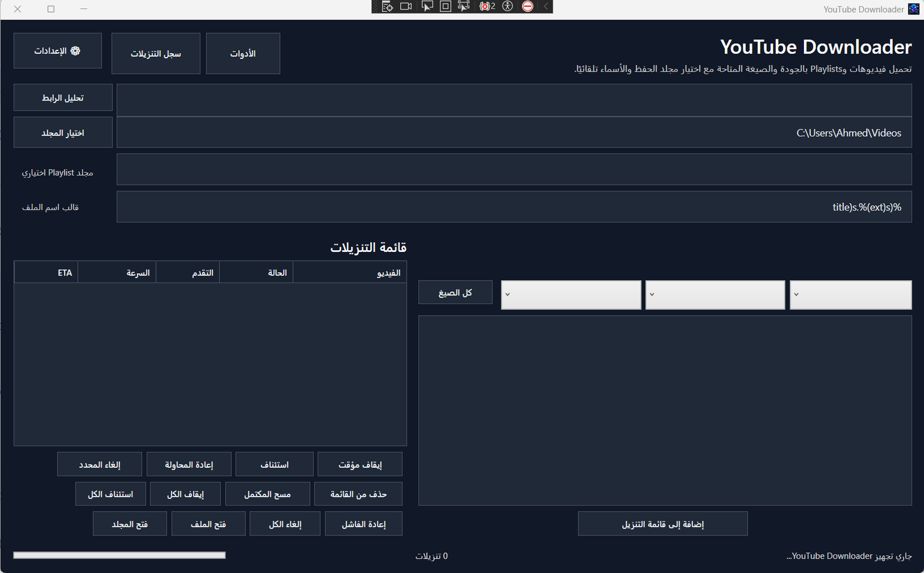Sort by the ETA column header

click(46, 273)
